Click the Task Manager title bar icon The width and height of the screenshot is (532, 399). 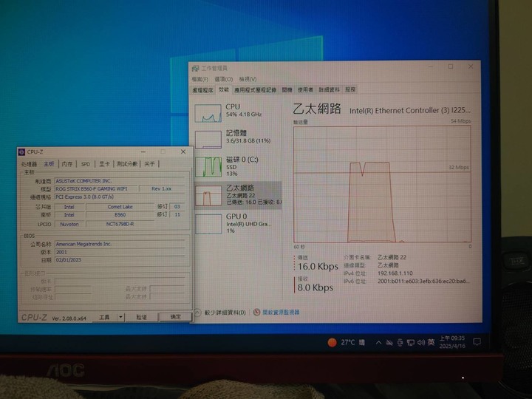tap(195, 68)
